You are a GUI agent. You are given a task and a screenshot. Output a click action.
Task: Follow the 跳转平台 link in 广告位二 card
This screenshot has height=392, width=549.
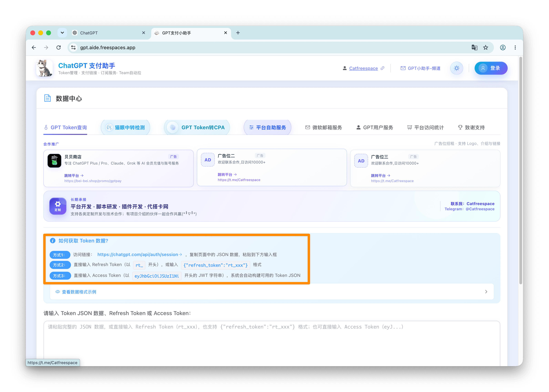point(227,174)
